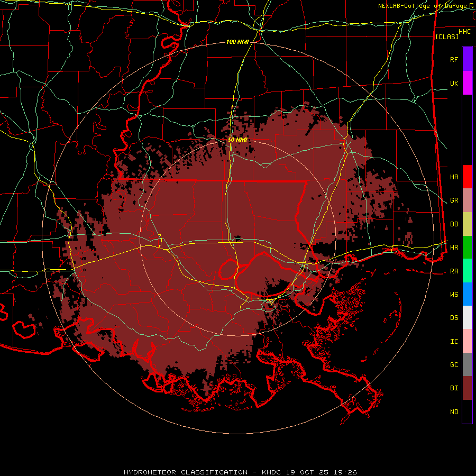476x476 pixels.
Task: Click the 'DS' legend label
Action: [454, 318]
